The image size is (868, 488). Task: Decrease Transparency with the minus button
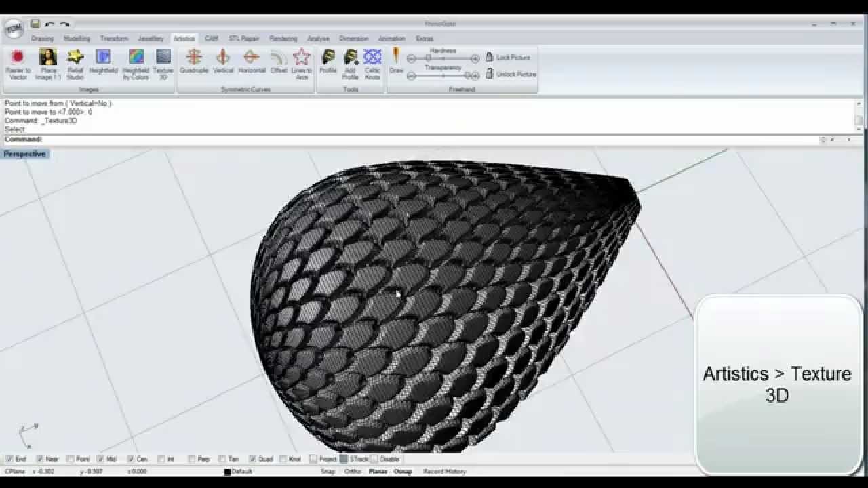411,76
